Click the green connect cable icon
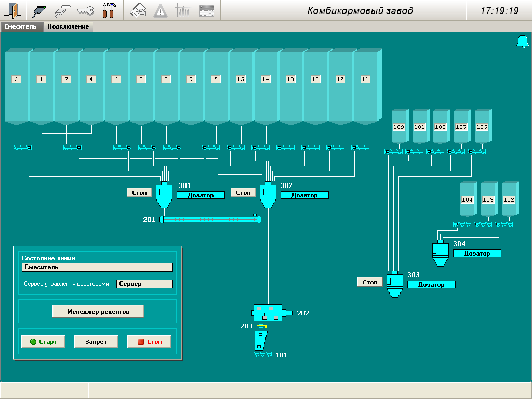This screenshot has width=532, height=399. [x=40, y=10]
